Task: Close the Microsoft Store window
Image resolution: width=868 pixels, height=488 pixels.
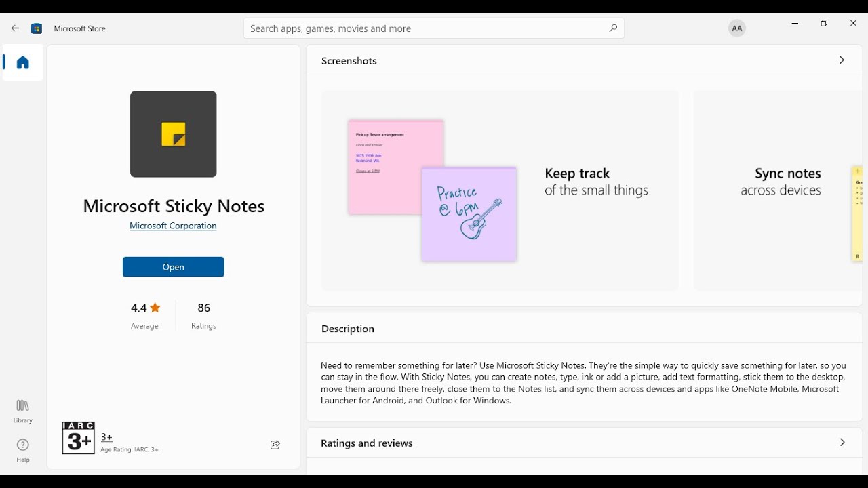Action: (x=854, y=24)
